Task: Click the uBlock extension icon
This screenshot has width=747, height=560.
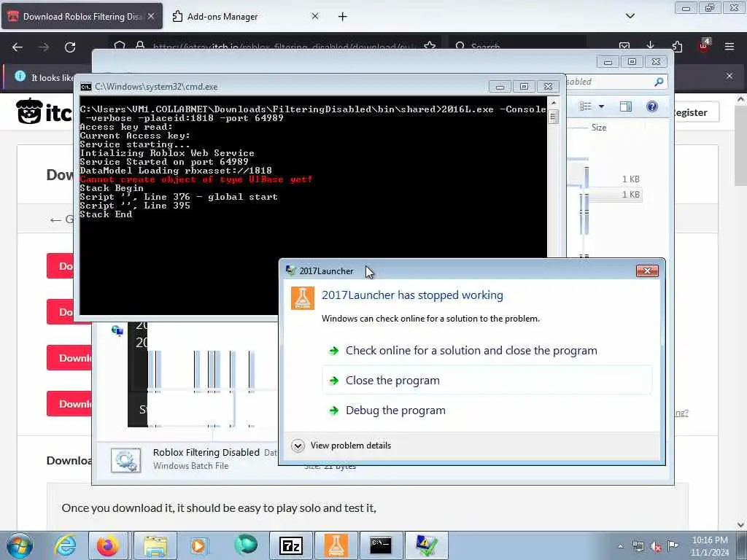Action: pyautogui.click(x=704, y=46)
